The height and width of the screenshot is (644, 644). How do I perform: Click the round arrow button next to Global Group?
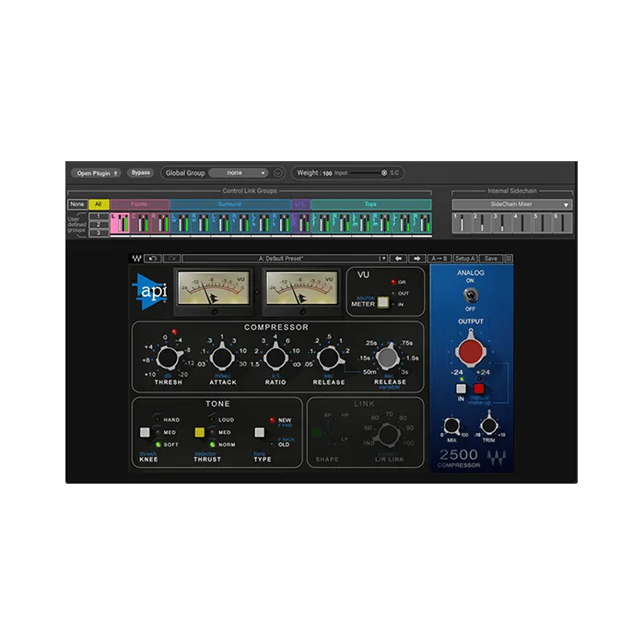pos(278,173)
